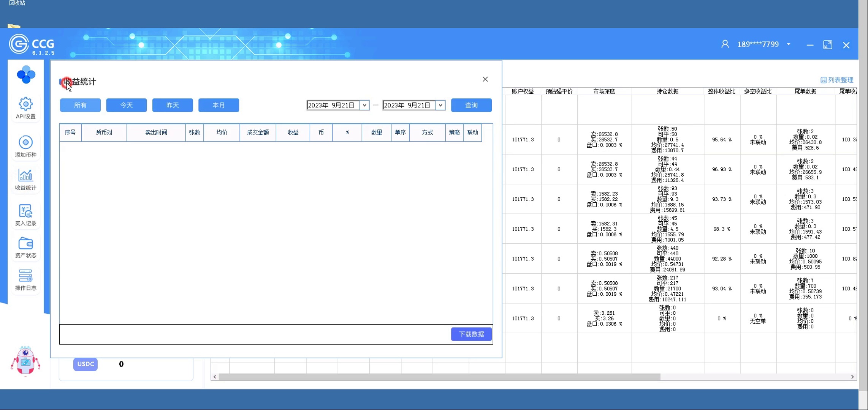Click 资产状态 wallet icon
868x410 pixels.
(x=25, y=243)
